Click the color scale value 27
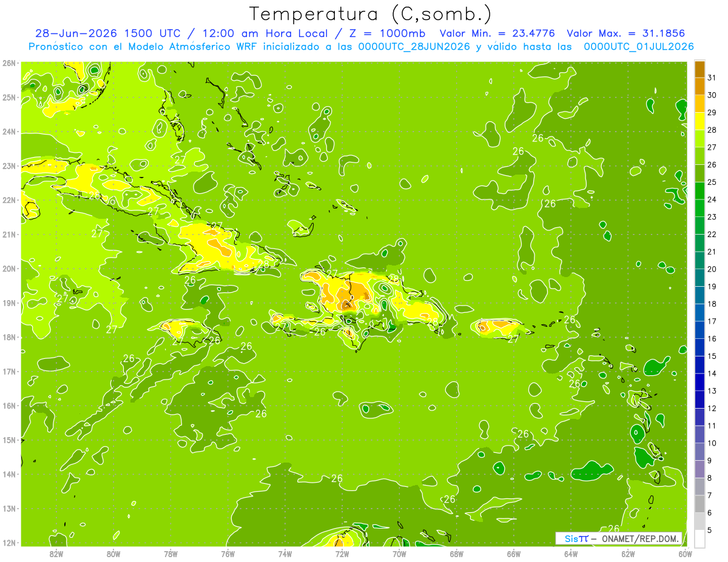 click(x=713, y=147)
